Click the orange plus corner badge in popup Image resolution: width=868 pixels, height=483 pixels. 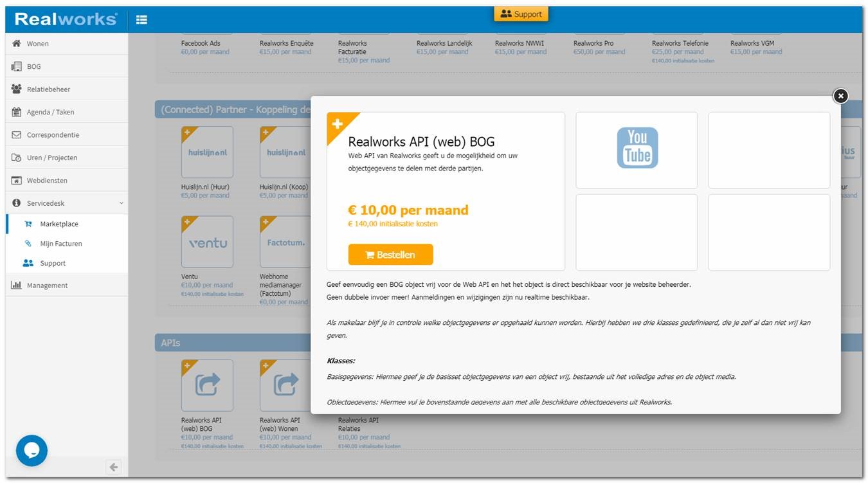[338, 123]
